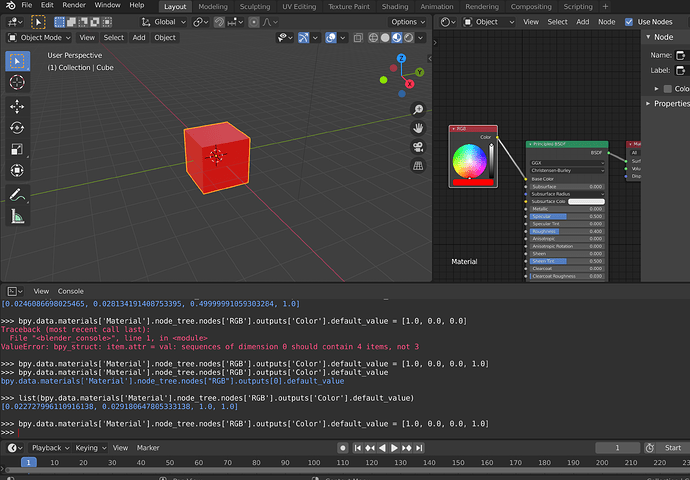The width and height of the screenshot is (690, 480).
Task: Select the Move tool in toolbar
Action: point(17,106)
